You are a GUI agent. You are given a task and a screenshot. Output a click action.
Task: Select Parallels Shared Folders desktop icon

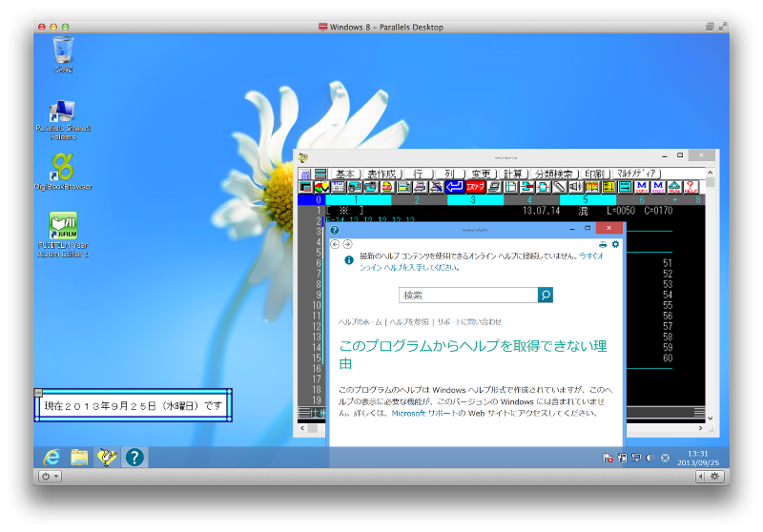pos(63,120)
